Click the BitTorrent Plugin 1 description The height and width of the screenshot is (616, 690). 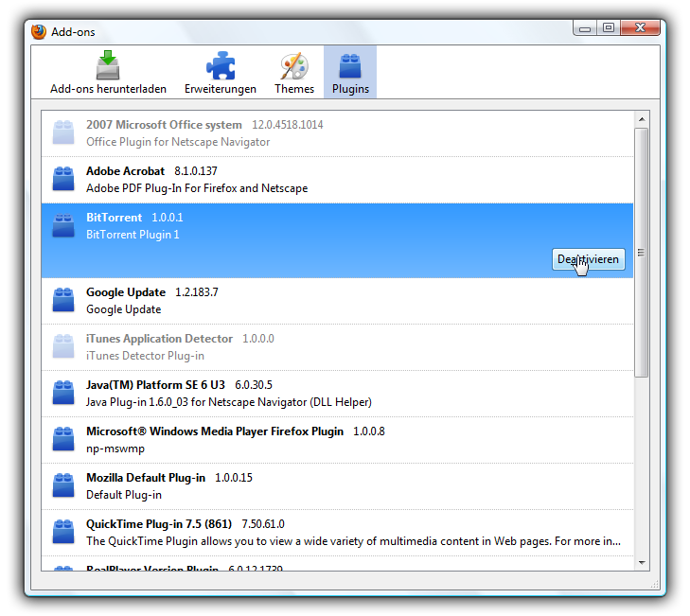click(133, 235)
